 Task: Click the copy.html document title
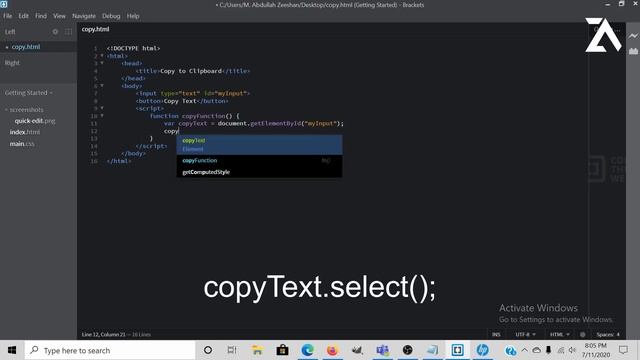click(x=96, y=29)
